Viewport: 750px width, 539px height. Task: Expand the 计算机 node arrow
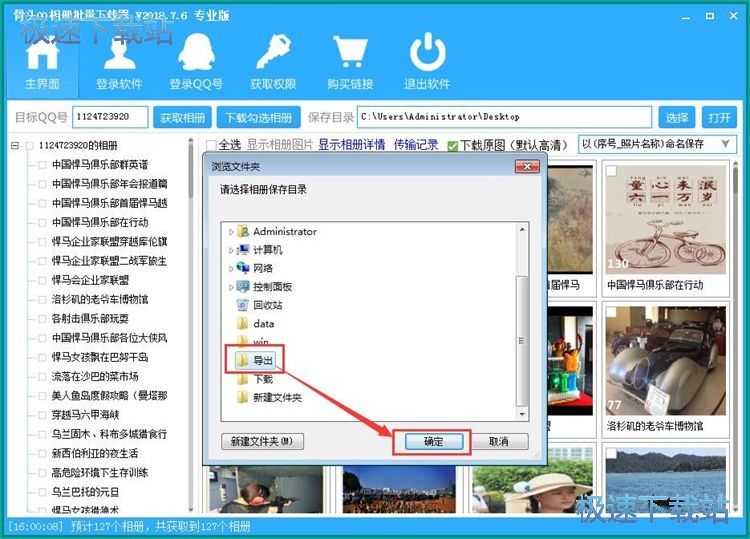231,250
